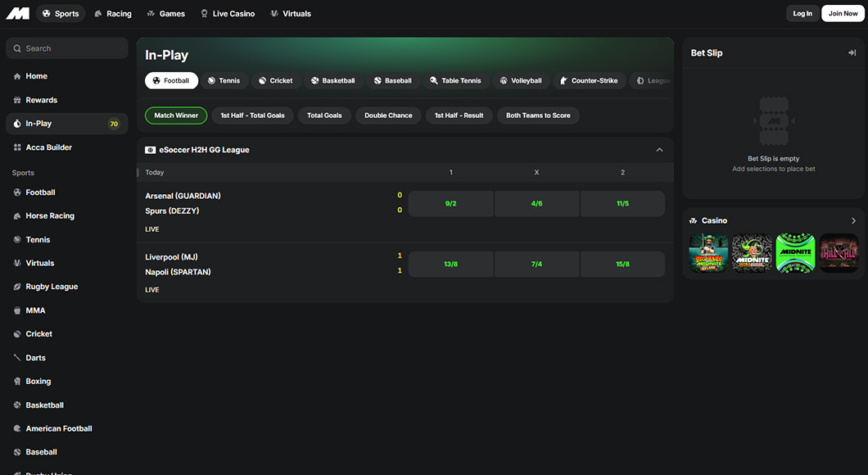868x475 pixels.
Task: Open the green Midnite roulette game thumbnail
Action: tap(795, 253)
